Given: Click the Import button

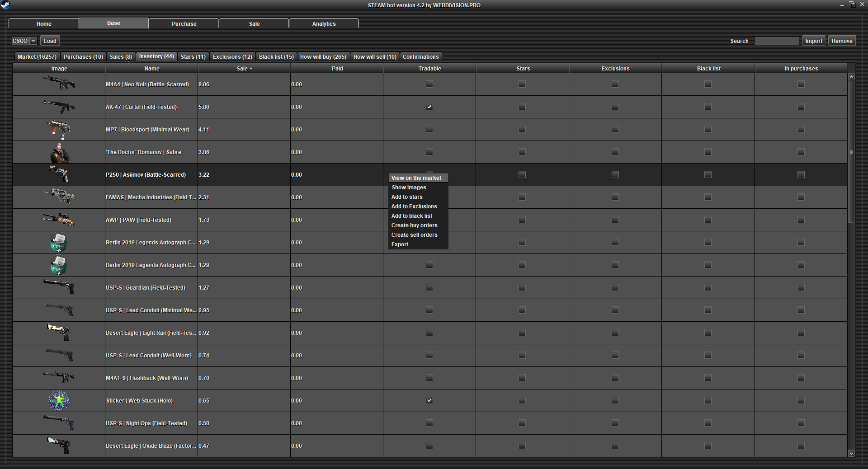Looking at the screenshot, I should click(x=813, y=41).
